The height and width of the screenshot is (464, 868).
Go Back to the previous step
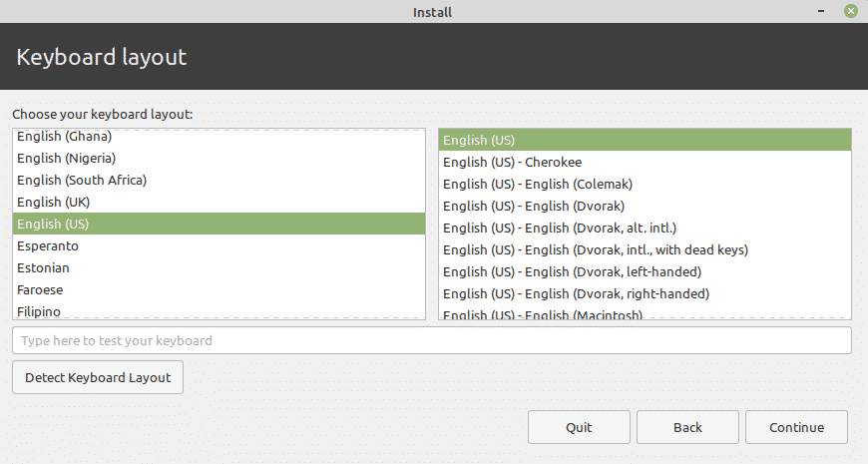point(687,427)
